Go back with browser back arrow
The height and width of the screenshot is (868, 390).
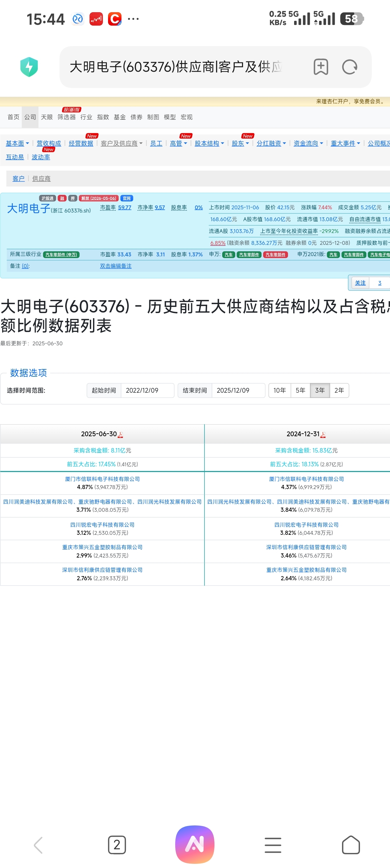point(38,845)
